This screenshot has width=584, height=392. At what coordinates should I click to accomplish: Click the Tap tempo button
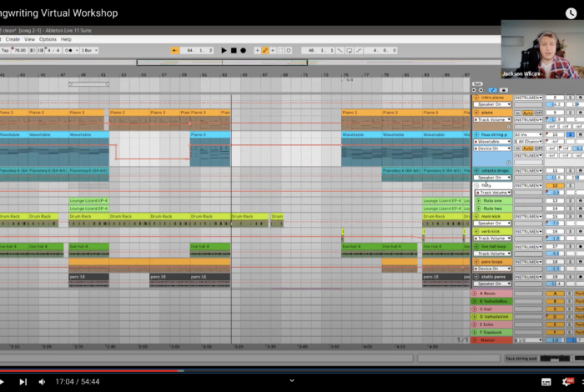pos(5,50)
